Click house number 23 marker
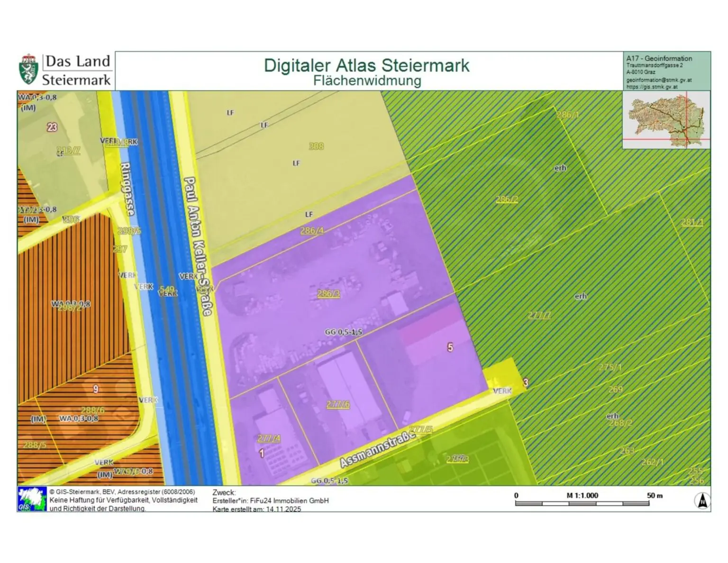Screen dimensions: 728x563 [52, 127]
